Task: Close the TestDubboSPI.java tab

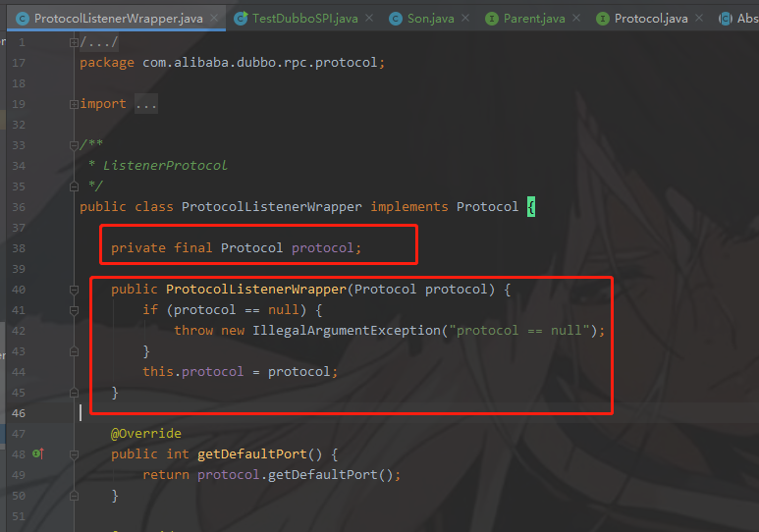Action: (x=369, y=18)
